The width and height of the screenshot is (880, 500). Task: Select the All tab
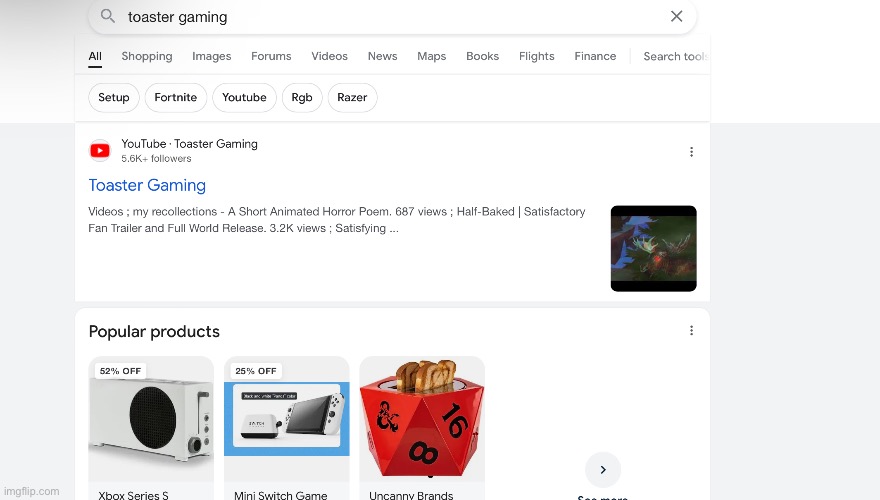point(95,56)
